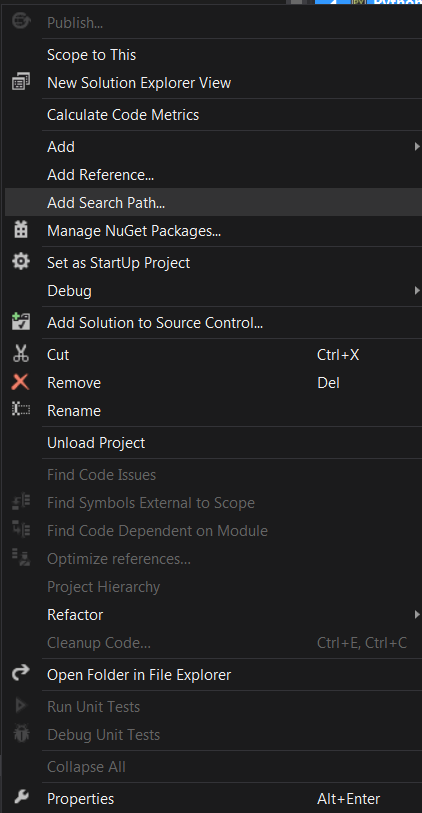
Task: Click the gear icon for StartUp Project
Action: tap(21, 262)
